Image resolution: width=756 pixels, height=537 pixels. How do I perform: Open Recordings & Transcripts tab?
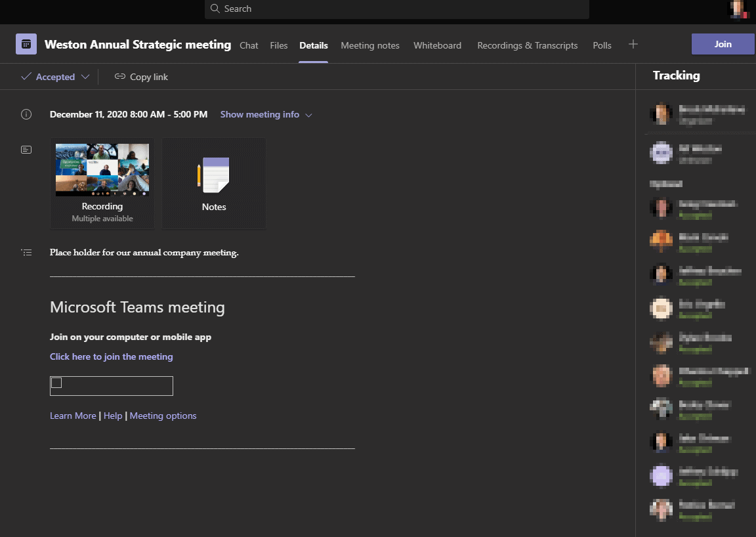(x=528, y=45)
